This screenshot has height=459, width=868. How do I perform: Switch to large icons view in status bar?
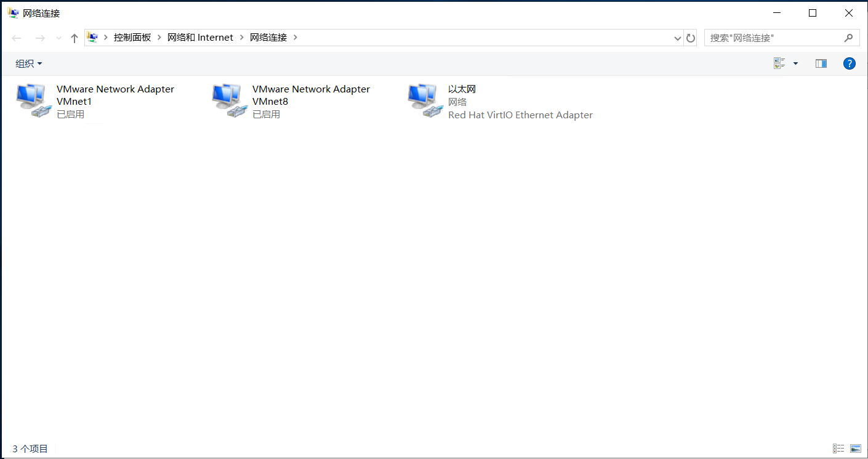pyautogui.click(x=855, y=449)
